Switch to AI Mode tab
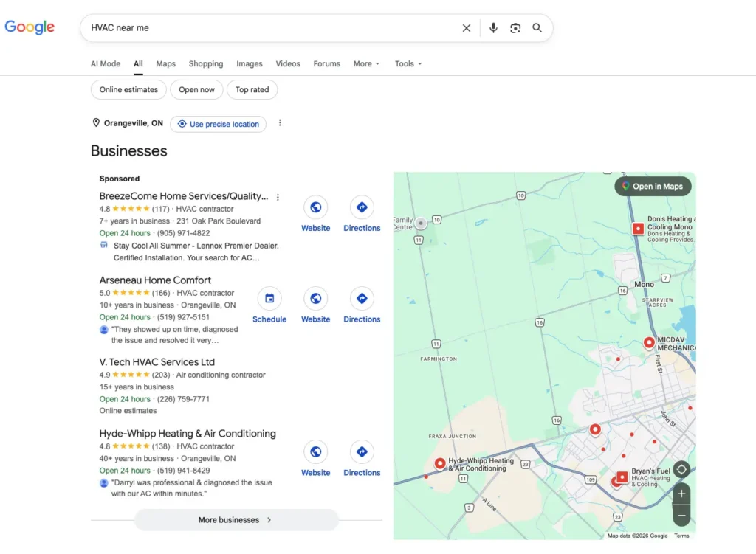Screen dimensions: 756x554 106,63
